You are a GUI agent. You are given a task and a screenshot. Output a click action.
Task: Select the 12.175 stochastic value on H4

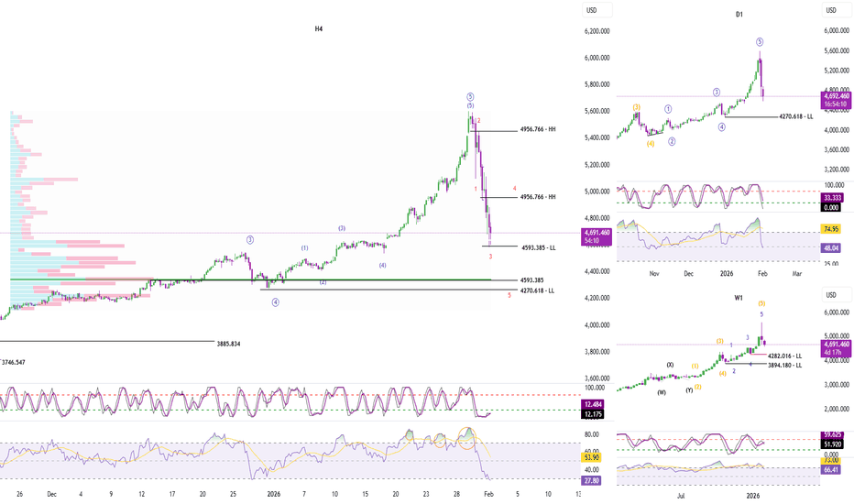coord(592,414)
